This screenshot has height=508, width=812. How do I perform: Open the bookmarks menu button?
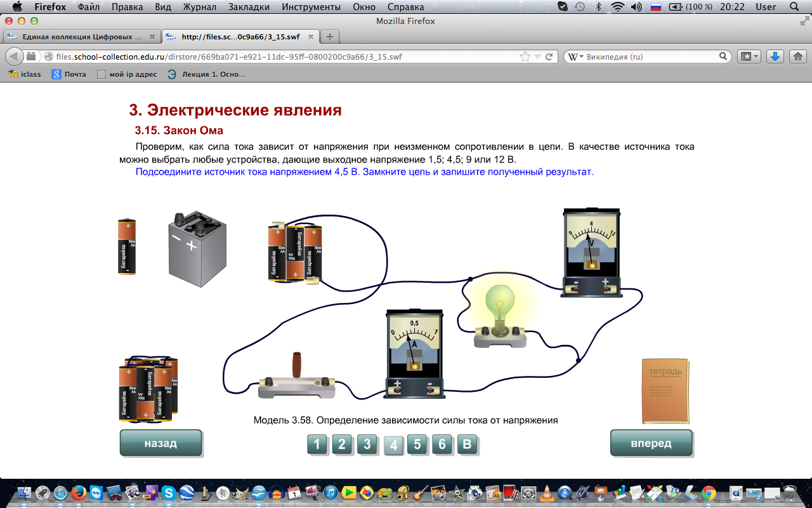[749, 57]
